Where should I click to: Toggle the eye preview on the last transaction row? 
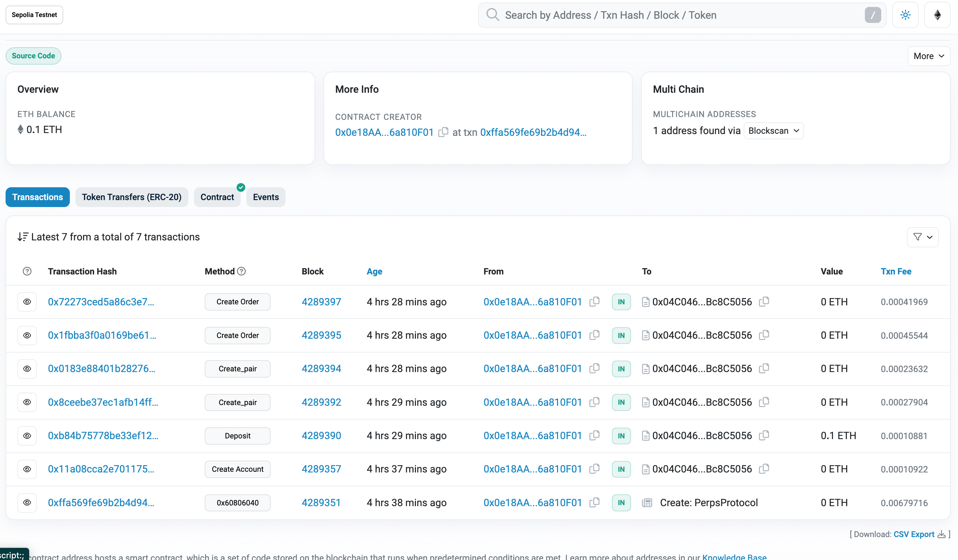tap(27, 502)
